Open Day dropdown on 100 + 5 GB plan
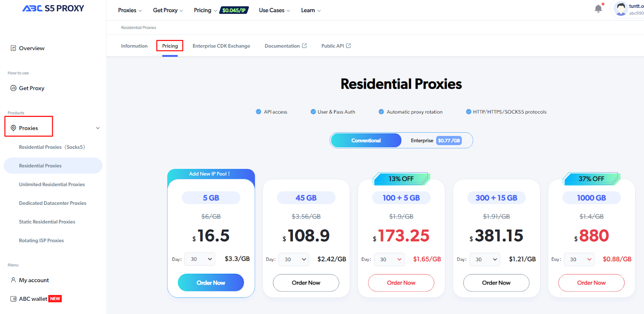The width and height of the screenshot is (644, 314). [389, 259]
